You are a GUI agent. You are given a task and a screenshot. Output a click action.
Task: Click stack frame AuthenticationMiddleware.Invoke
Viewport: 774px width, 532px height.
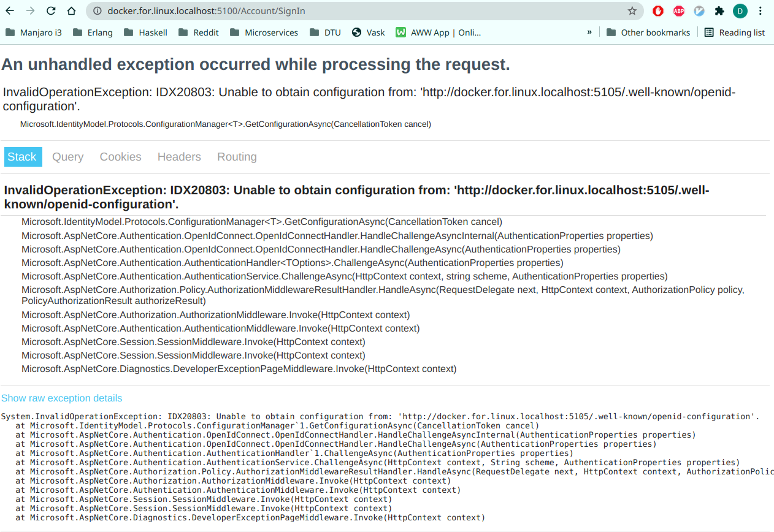click(221, 329)
